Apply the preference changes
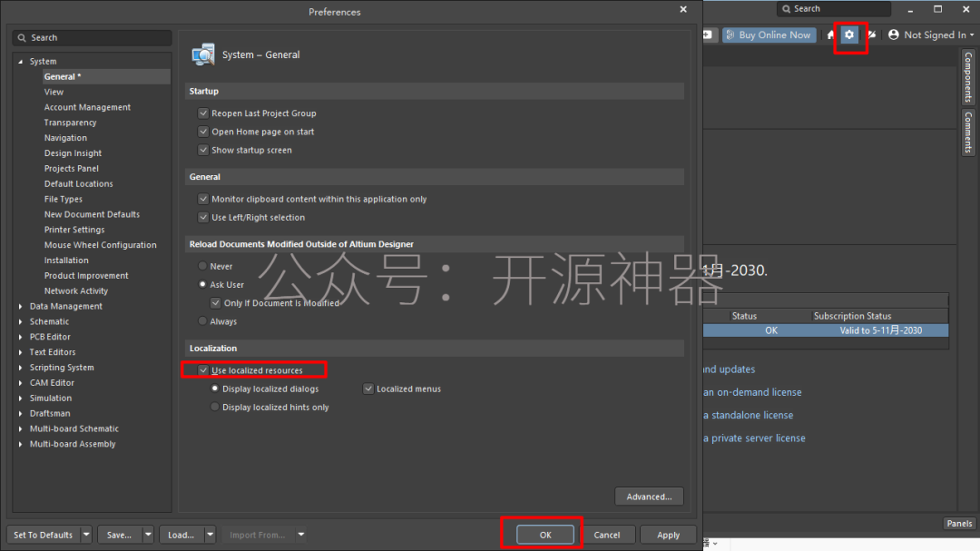Viewport: 980px width, 551px height. click(668, 535)
